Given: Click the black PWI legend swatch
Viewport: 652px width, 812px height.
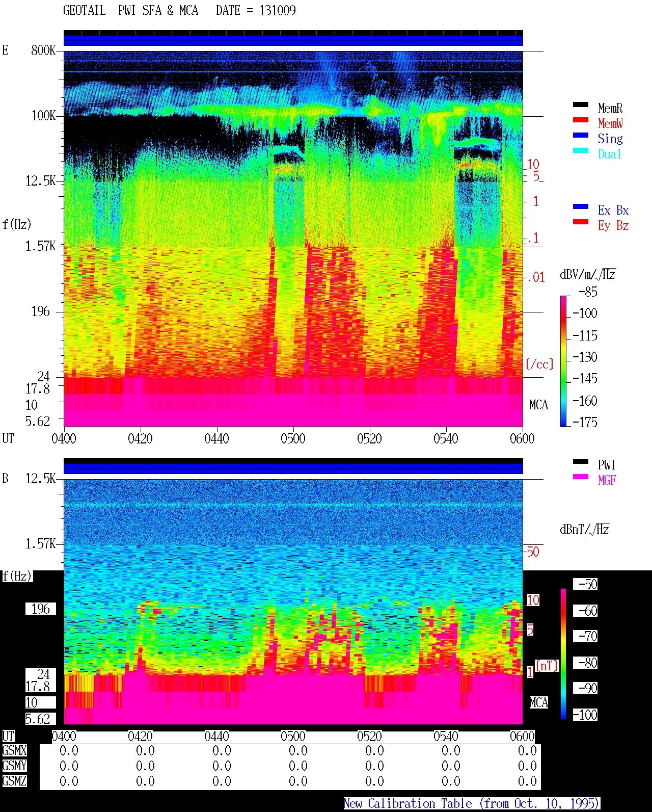Looking at the screenshot, I should tap(581, 462).
